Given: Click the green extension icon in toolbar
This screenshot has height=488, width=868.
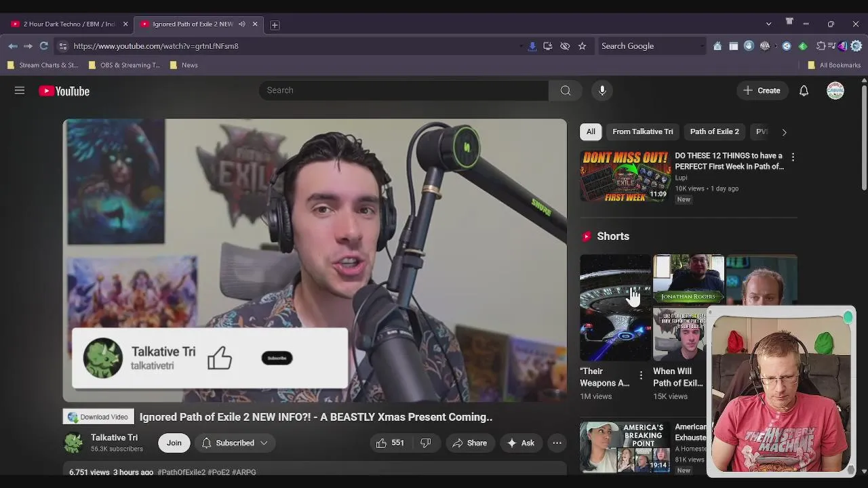Looking at the screenshot, I should (x=803, y=46).
